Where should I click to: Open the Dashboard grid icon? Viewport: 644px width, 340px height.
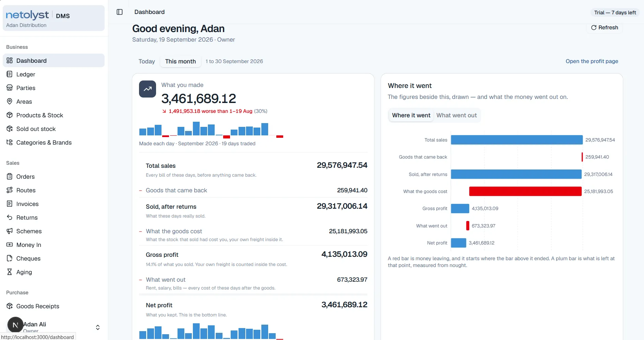[x=10, y=60]
